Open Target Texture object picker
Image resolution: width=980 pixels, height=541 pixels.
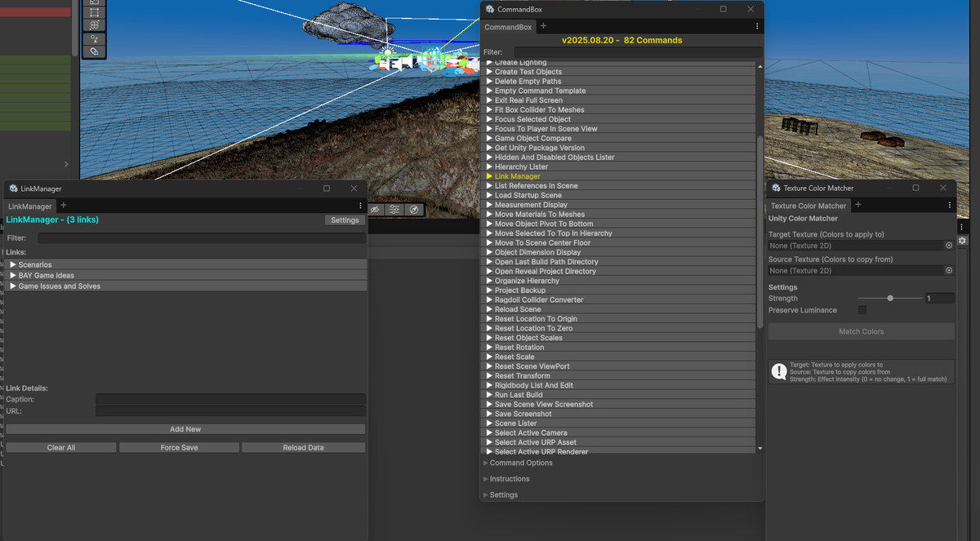[x=949, y=246]
